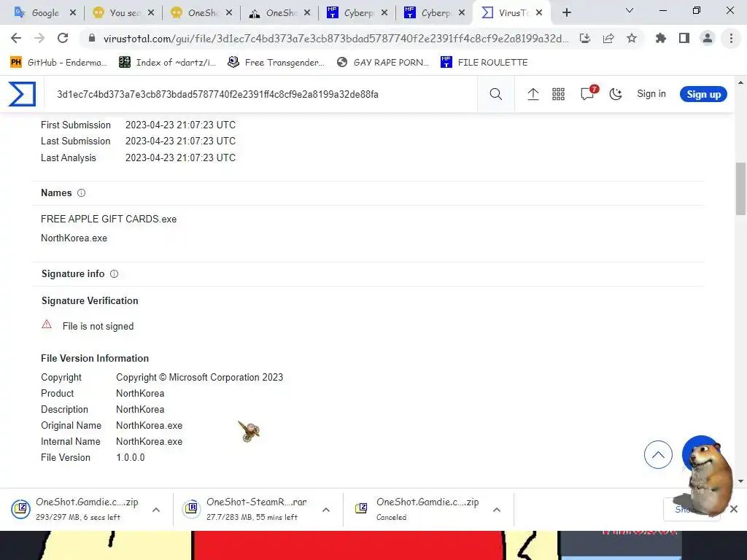This screenshot has width=747, height=560.
Task: Close the downloads bar
Action: click(x=734, y=509)
